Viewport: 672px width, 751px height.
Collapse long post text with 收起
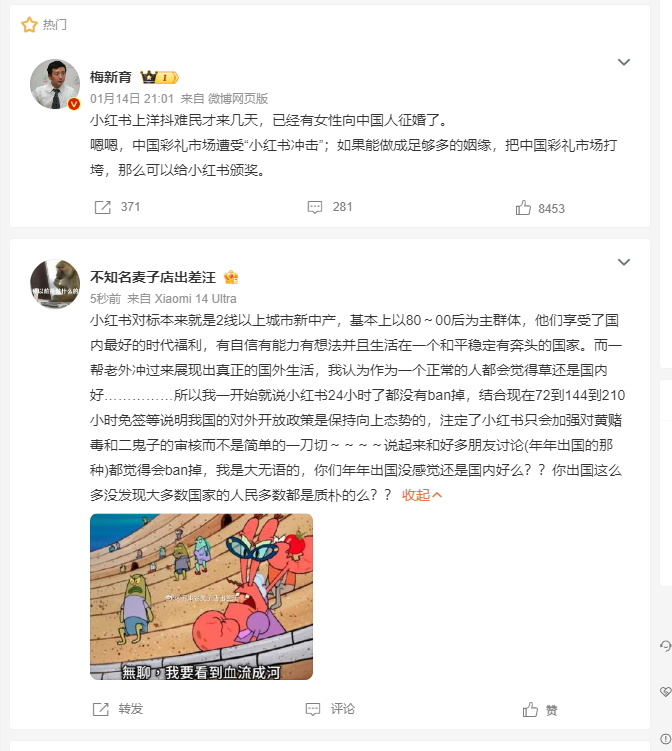421,495
